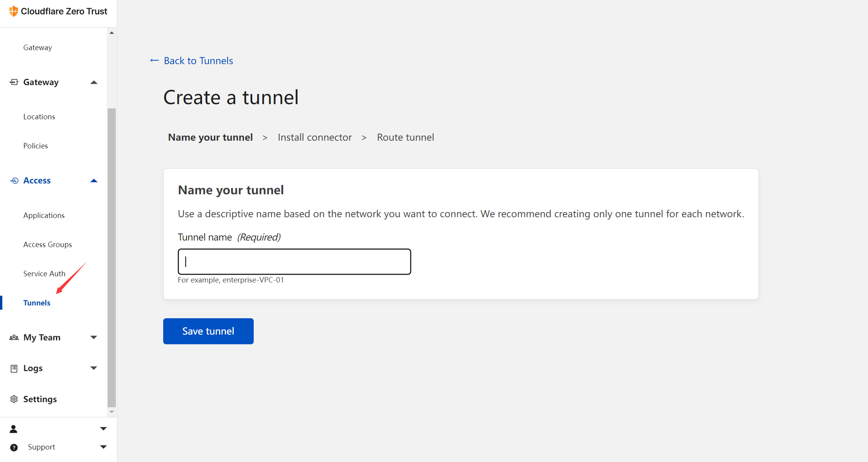
Task: Click the Cloudflare Zero Trust shield logo
Action: [14, 11]
